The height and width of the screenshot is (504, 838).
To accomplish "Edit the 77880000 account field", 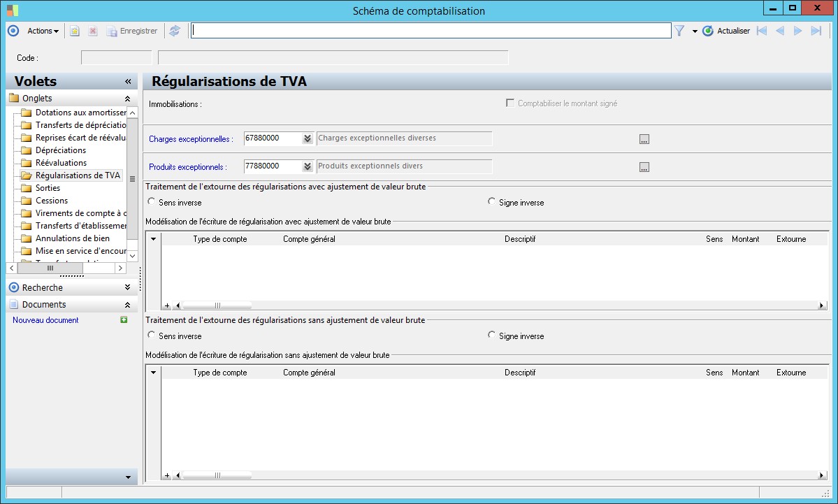I will [x=273, y=166].
